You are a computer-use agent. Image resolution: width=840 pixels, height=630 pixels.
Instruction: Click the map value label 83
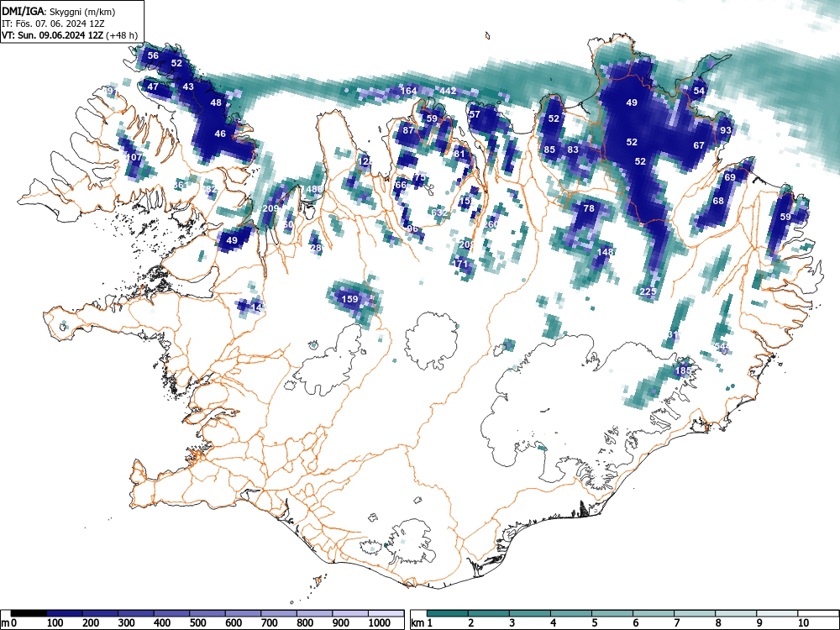573,150
